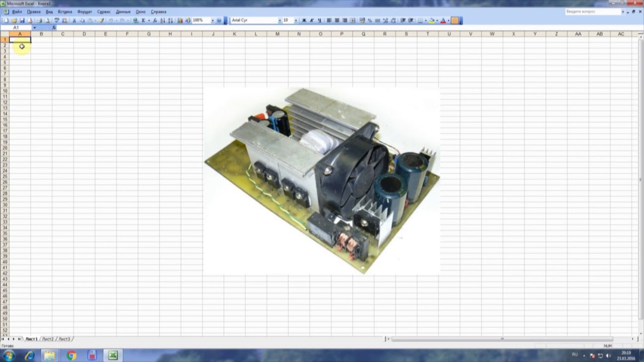The width and height of the screenshot is (644, 362).
Task: Sort descending with the Z-A icon
Action: (x=170, y=21)
